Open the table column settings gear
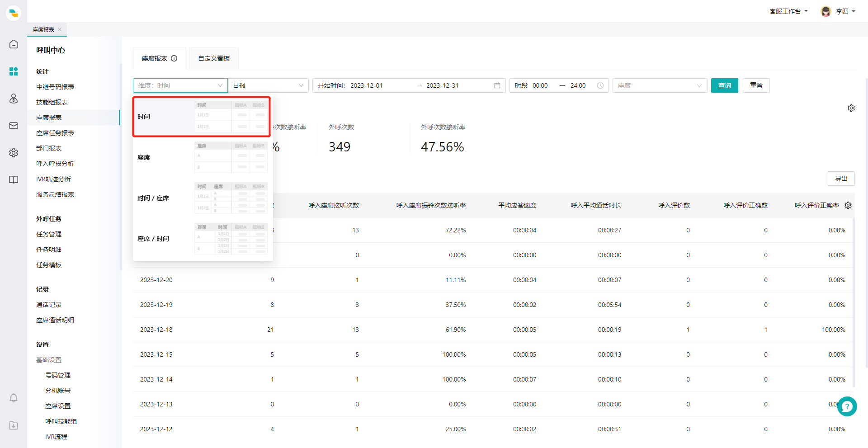Image resolution: width=868 pixels, height=448 pixels. (x=848, y=205)
